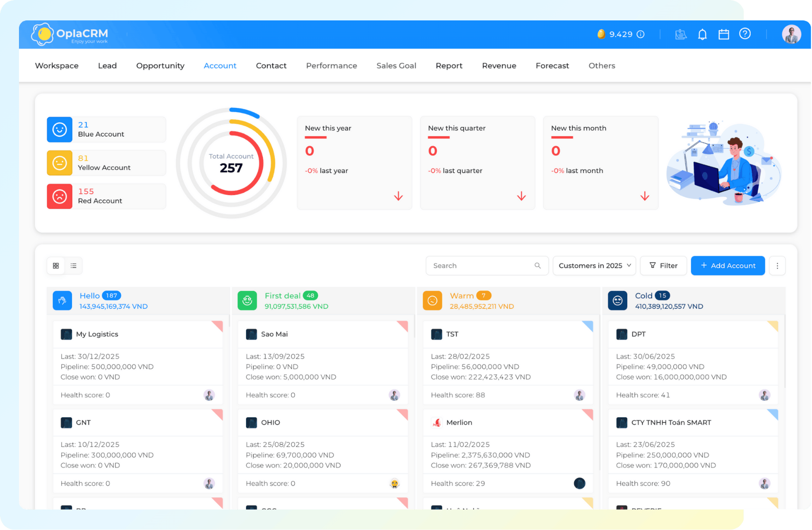Open the Revenue tab

[x=499, y=66]
